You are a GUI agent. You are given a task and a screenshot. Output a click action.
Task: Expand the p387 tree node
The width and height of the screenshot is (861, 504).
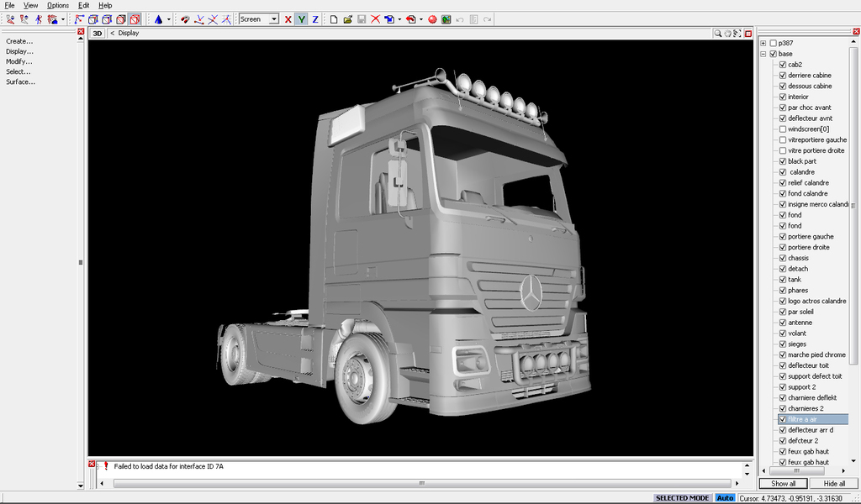point(763,43)
